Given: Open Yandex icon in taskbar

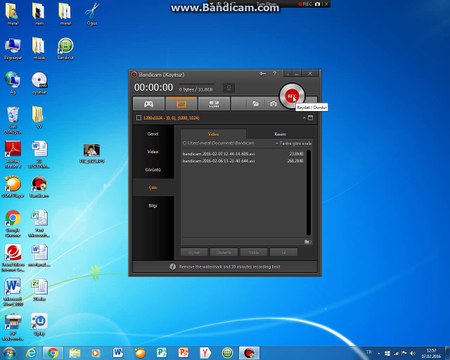Looking at the screenshot, I should pyautogui.click(x=205, y=353).
